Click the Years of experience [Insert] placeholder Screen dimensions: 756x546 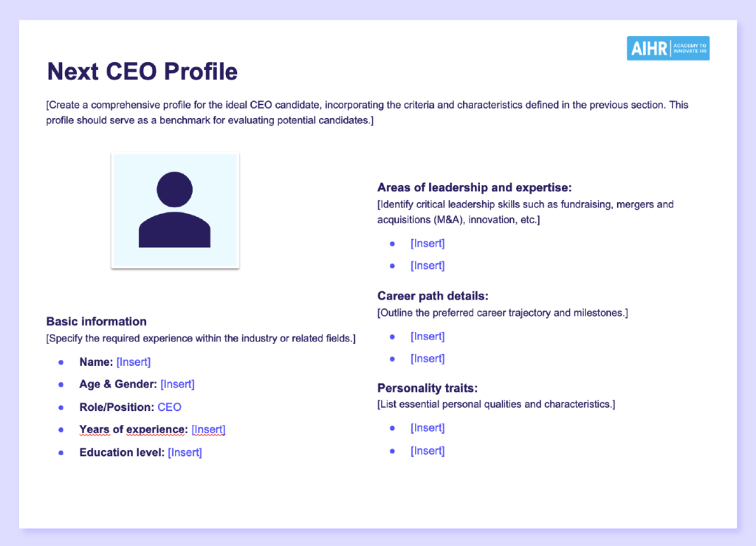(x=208, y=429)
